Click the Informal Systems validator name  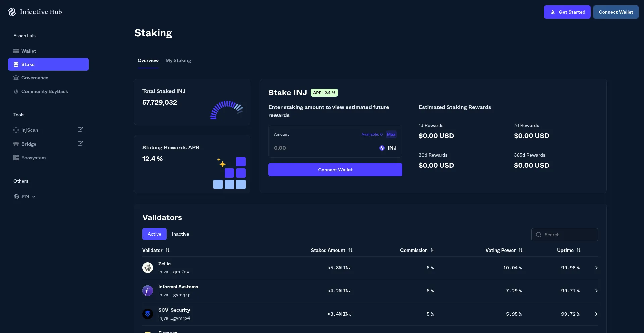coord(178,287)
